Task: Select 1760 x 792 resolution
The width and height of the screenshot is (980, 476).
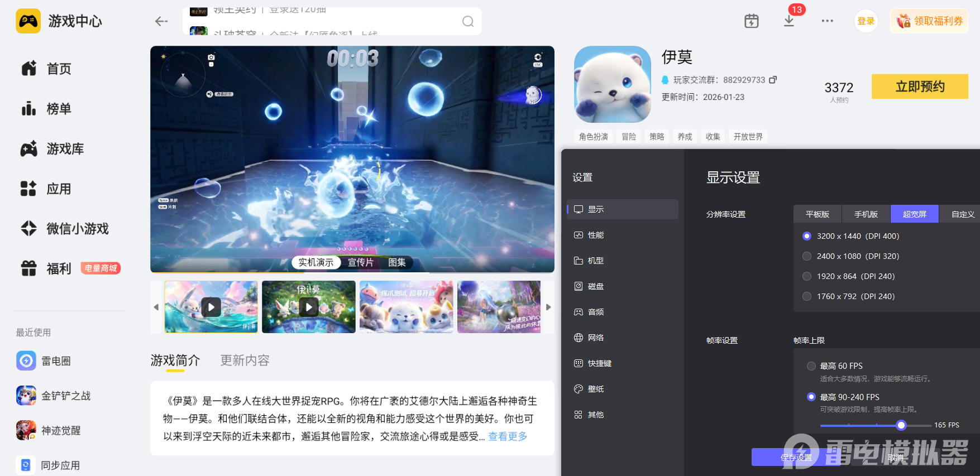Action: pos(807,296)
